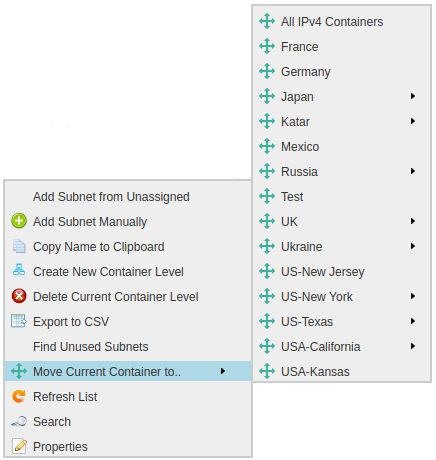Click the Search magnifier icon
Screen dimensions: 436x460
pos(19,422)
